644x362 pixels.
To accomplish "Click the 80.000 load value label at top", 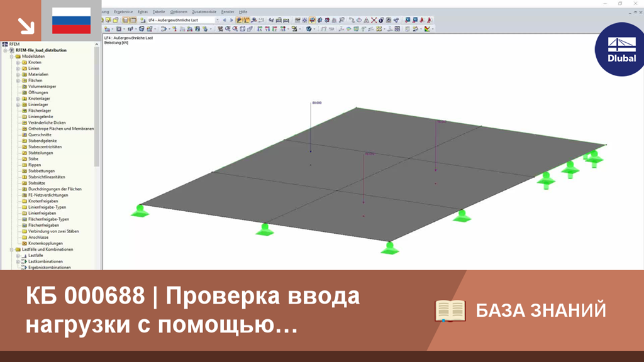I will (317, 103).
